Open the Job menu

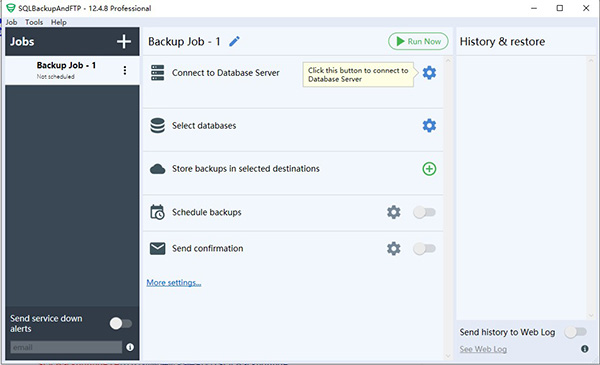11,22
